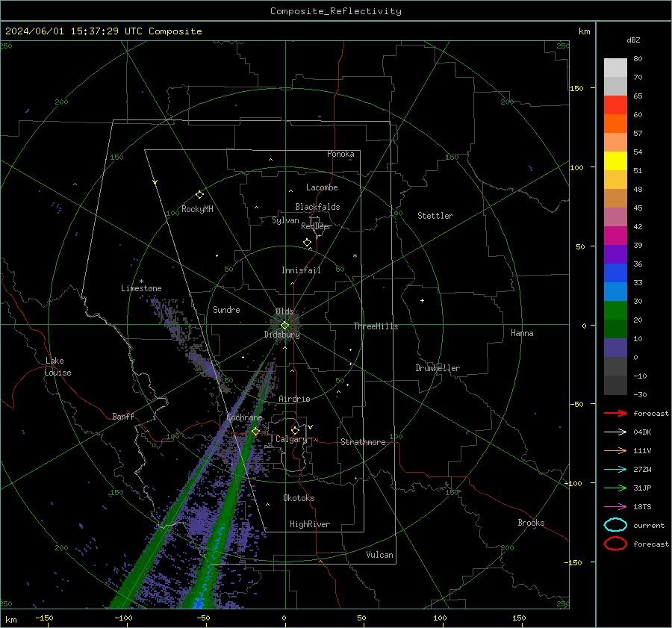Click the blue radar echo at bottom edge

click(x=198, y=603)
